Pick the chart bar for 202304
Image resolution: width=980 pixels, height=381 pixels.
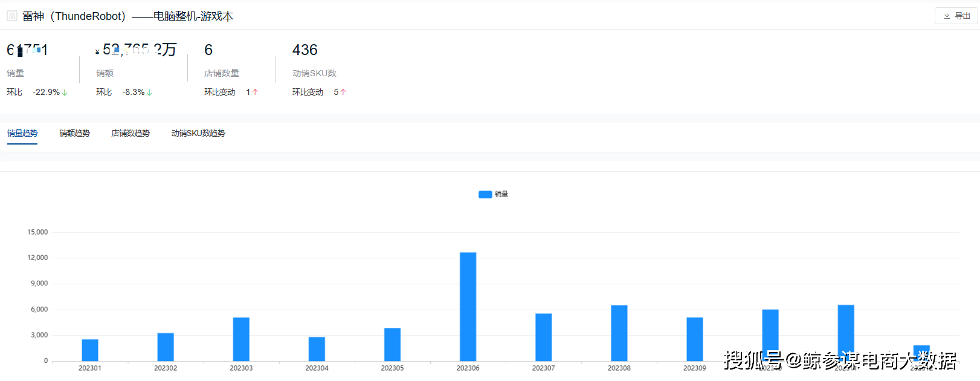click(x=317, y=349)
